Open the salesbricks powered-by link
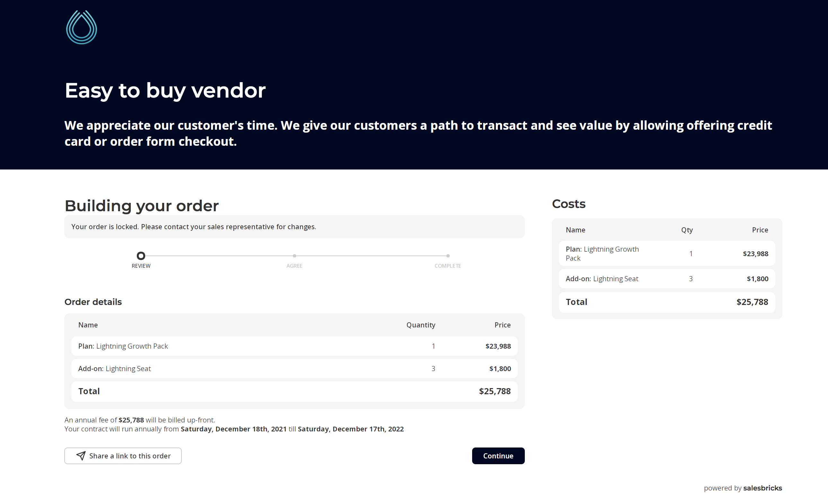Viewport: 828px width, 504px height. [762, 488]
